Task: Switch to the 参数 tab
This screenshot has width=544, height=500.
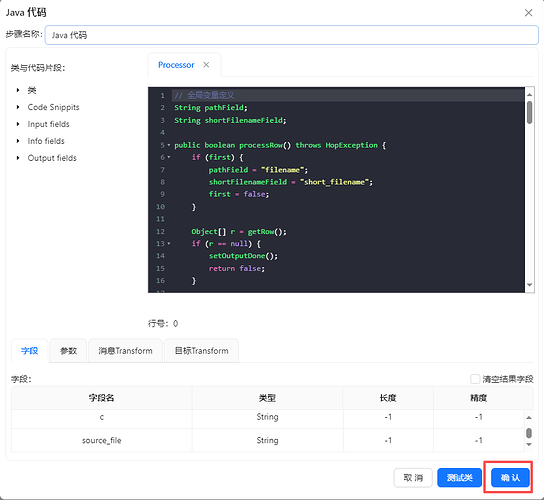Action: tap(68, 351)
